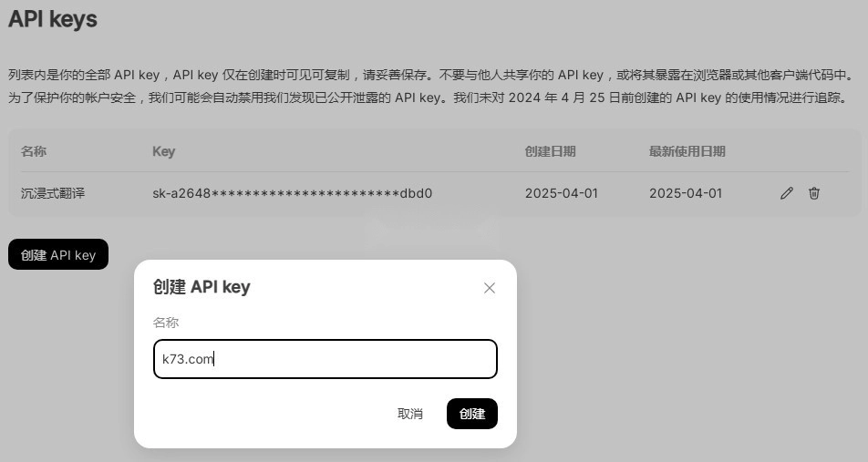Click the pencil edit icon for 沉浸式翻译
This screenshot has height=462, width=868.
787,193
